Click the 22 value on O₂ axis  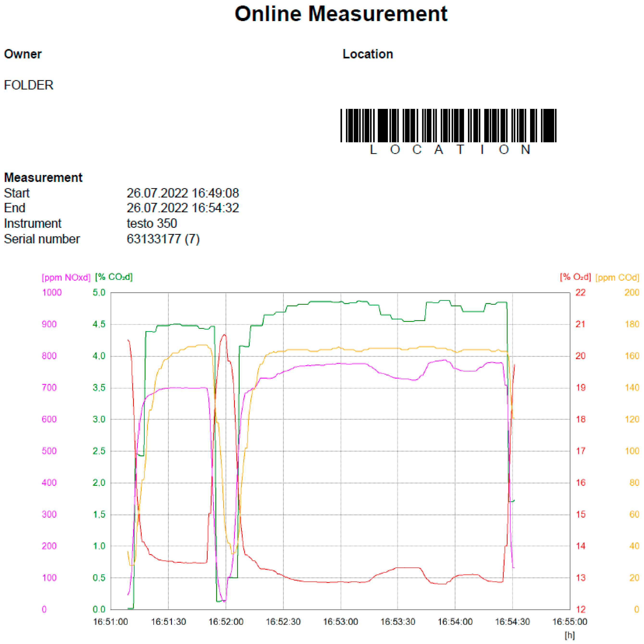coord(580,293)
